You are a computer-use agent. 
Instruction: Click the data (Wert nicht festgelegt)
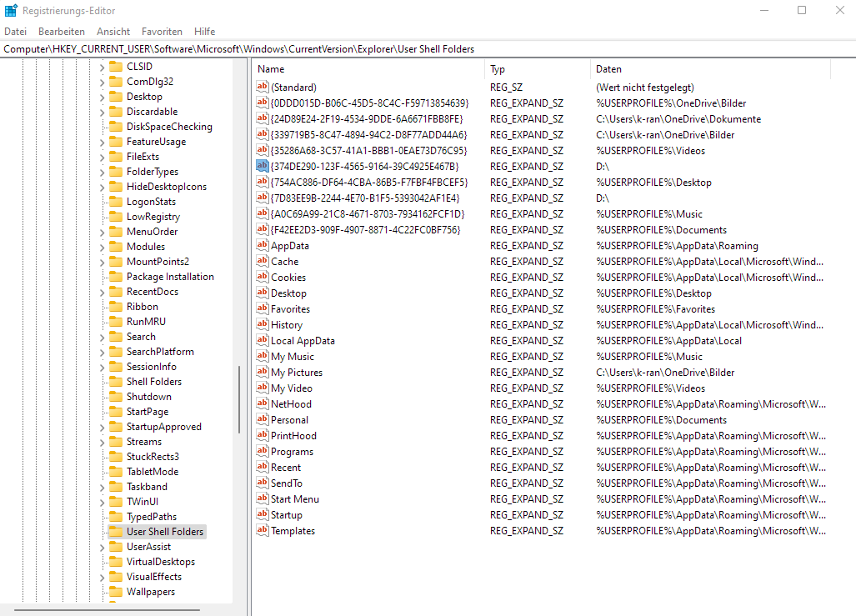click(645, 88)
